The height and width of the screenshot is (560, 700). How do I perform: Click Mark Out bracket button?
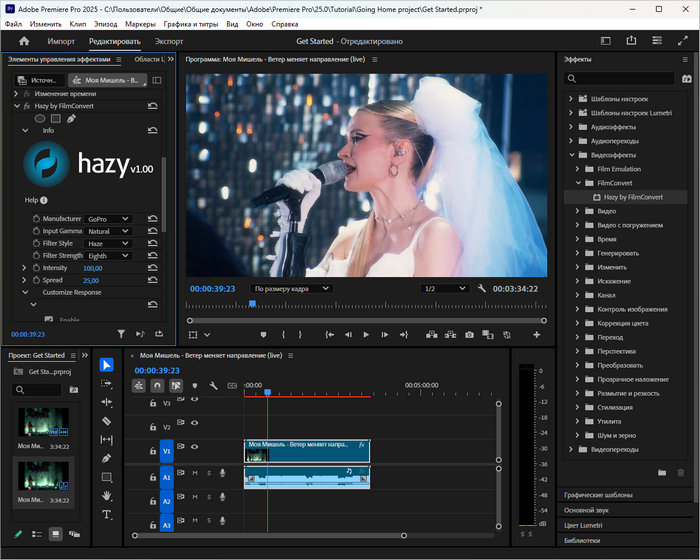[300, 334]
